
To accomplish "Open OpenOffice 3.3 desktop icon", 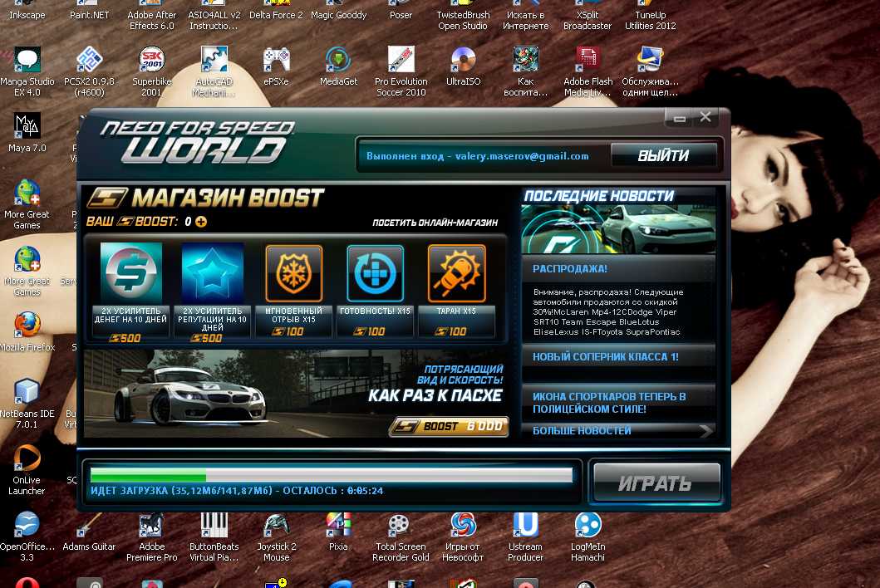I will coord(27,537).
